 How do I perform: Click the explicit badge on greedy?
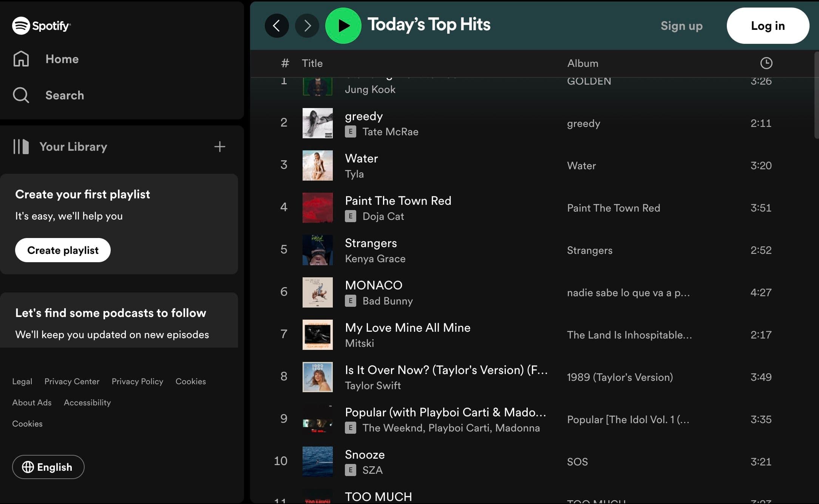351,132
